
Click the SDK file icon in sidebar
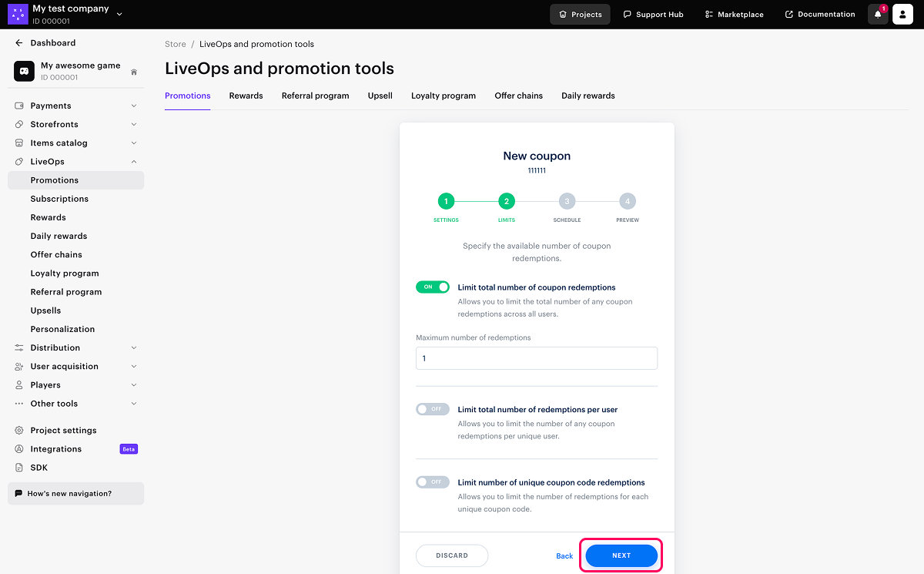tap(19, 468)
